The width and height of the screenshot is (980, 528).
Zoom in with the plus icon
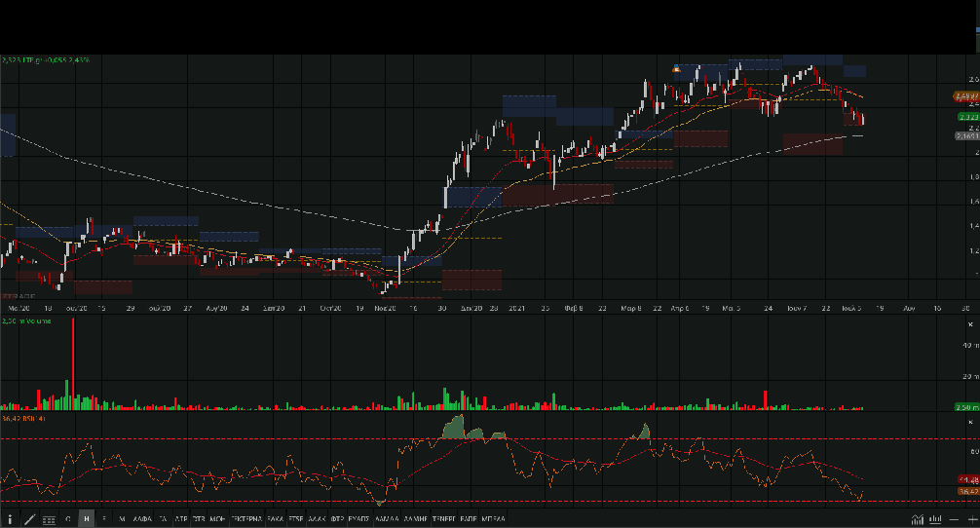972,519
